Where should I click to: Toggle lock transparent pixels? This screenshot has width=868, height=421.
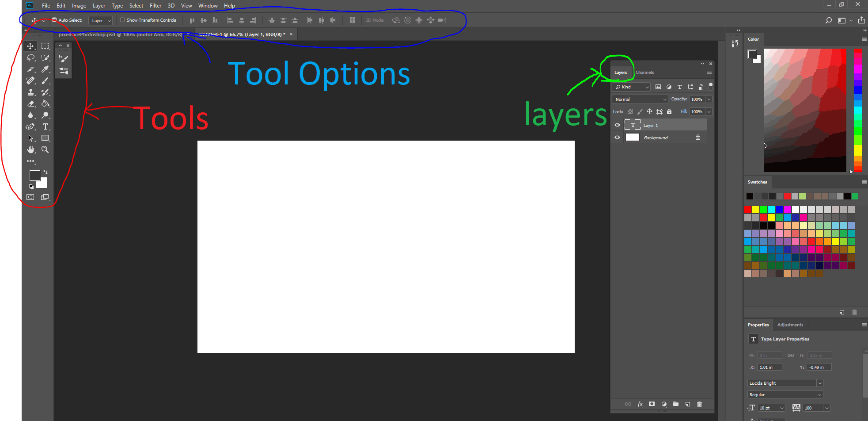(630, 111)
